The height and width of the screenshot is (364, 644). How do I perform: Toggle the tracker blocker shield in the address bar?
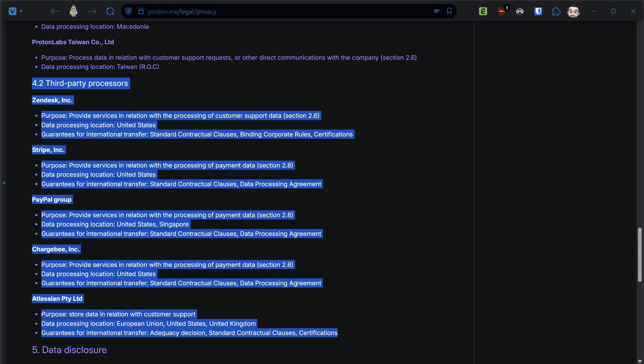[128, 11]
